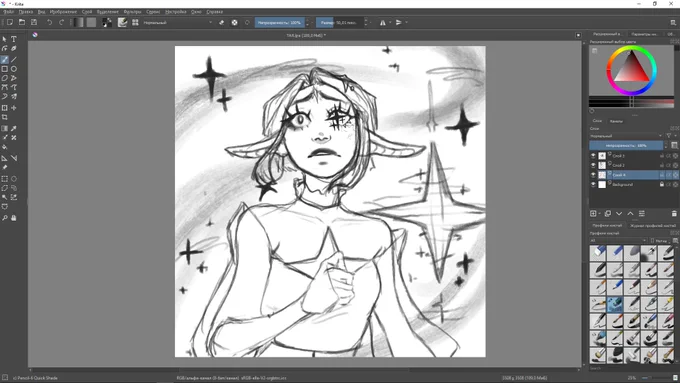Choose the Multibrush tool

tap(14, 97)
